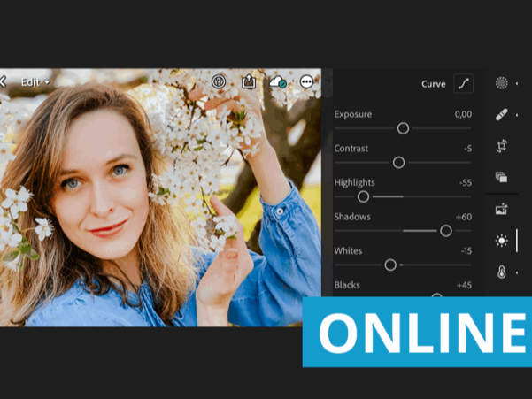532x399 pixels.
Task: Tap the auto enhance photo icon
Action: point(502,209)
